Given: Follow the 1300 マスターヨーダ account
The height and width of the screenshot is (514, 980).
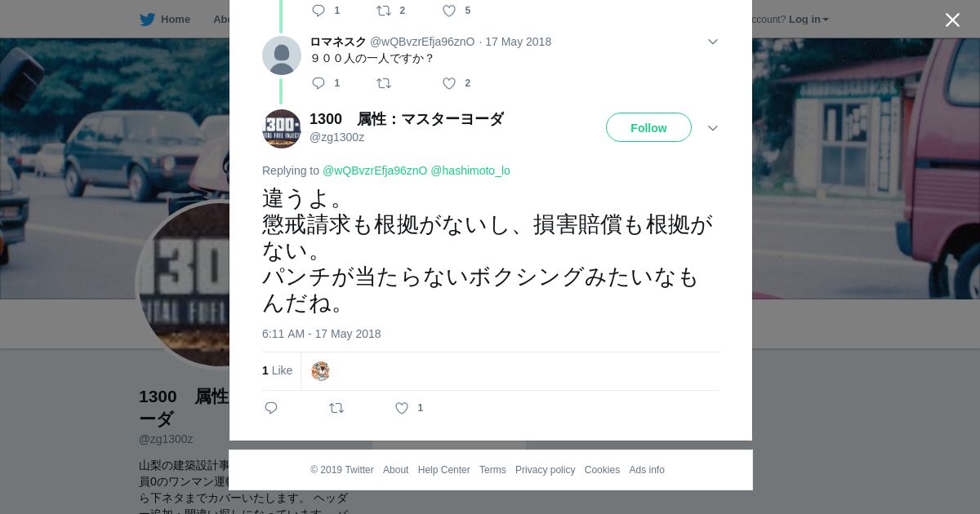Looking at the screenshot, I should tap(648, 127).
